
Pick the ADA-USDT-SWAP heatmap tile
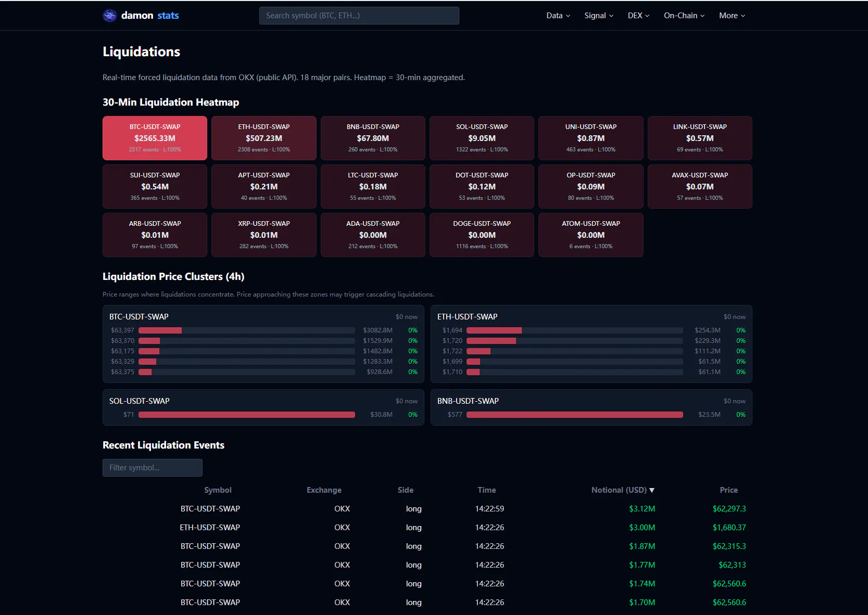point(373,235)
